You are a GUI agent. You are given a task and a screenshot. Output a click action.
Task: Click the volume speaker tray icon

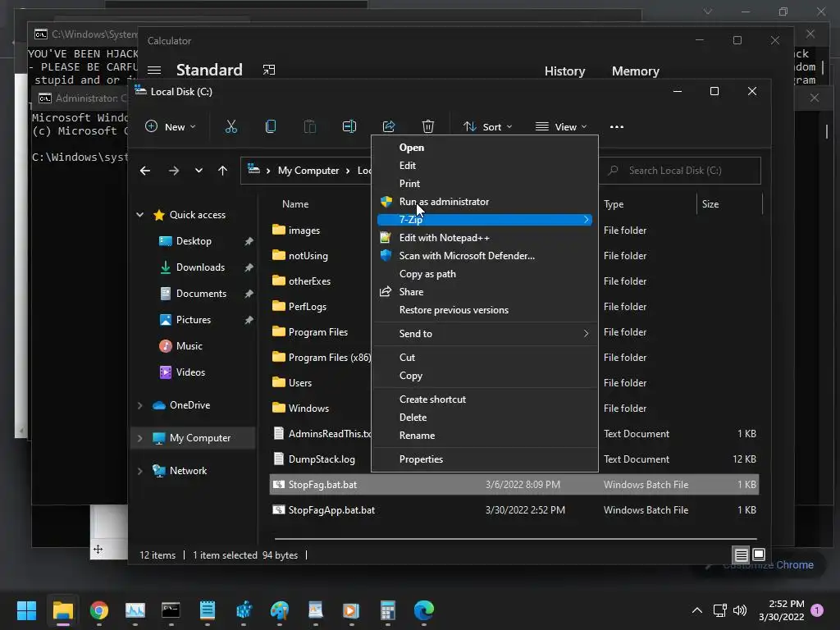740,610
